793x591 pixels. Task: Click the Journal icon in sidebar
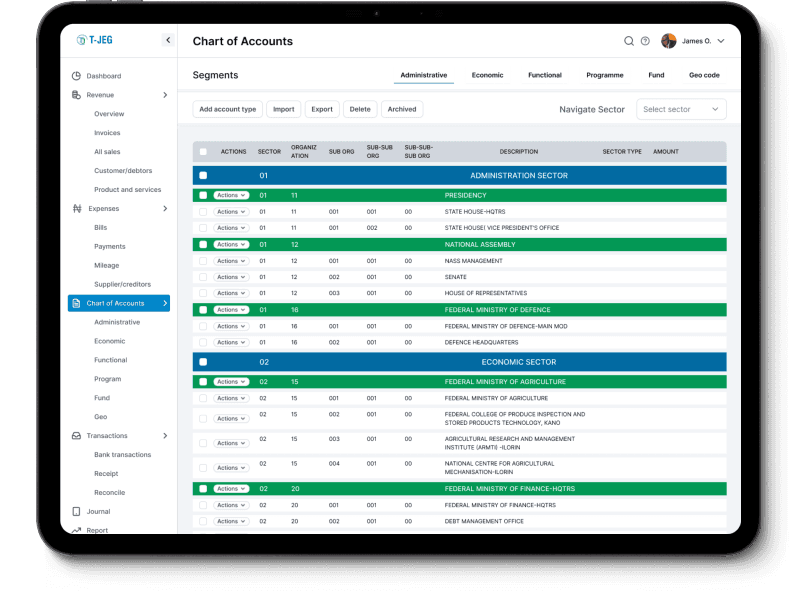click(x=77, y=512)
